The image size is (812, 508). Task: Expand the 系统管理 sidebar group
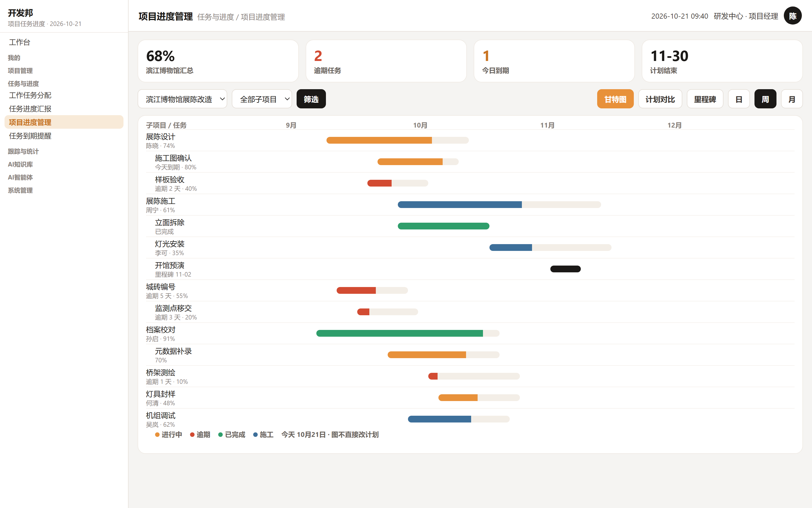pyautogui.click(x=20, y=190)
